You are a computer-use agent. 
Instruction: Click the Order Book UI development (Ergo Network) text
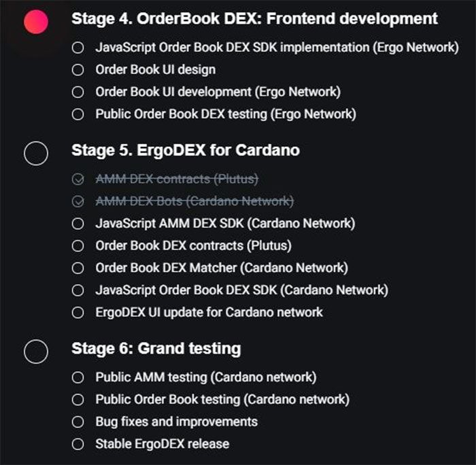click(x=218, y=92)
